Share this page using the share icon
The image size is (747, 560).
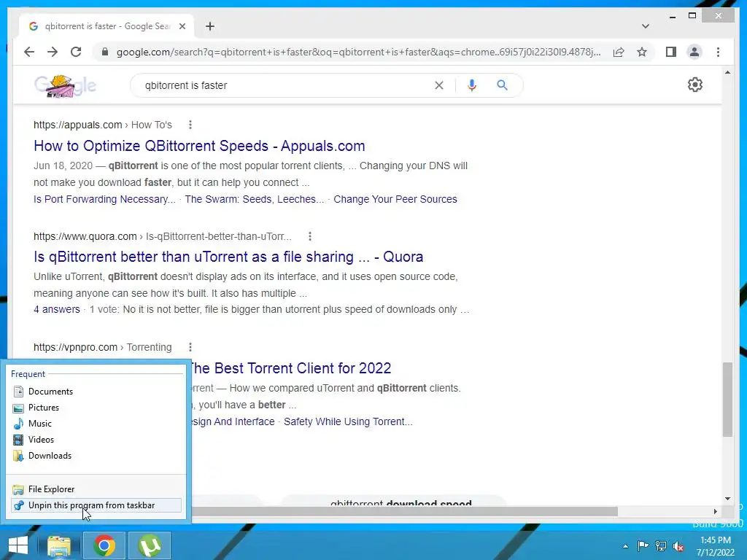coord(619,52)
